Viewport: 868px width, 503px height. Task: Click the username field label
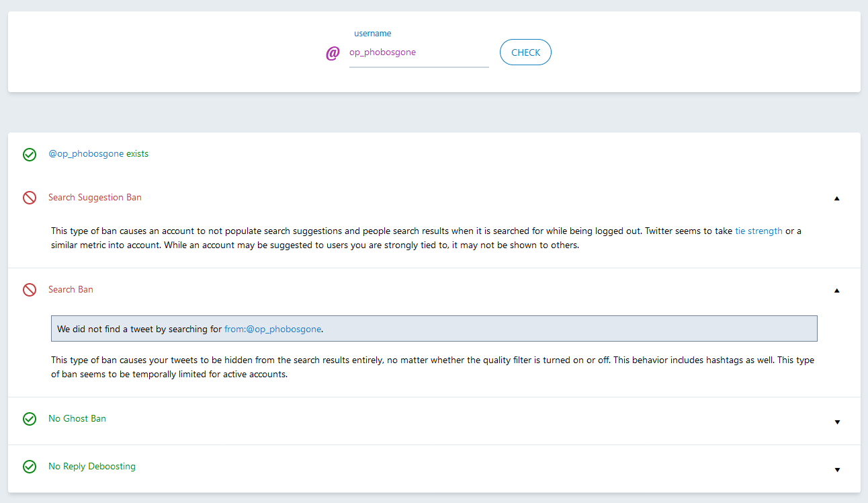[x=373, y=34]
